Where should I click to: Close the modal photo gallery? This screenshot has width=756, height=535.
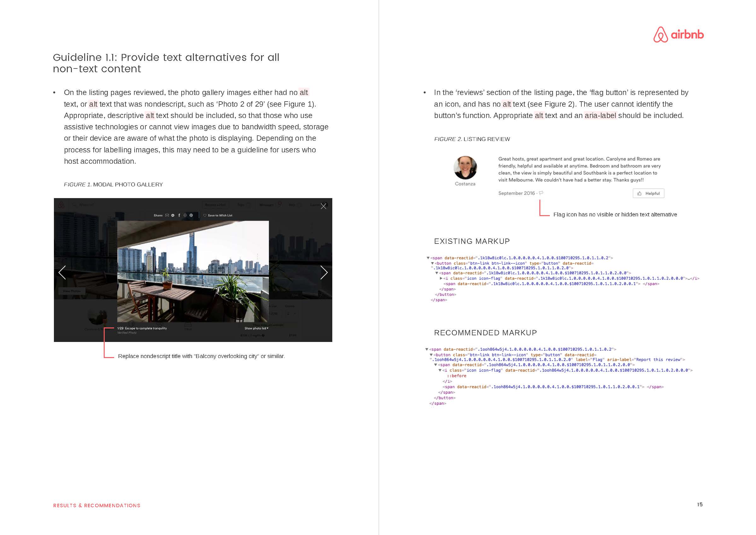click(324, 206)
